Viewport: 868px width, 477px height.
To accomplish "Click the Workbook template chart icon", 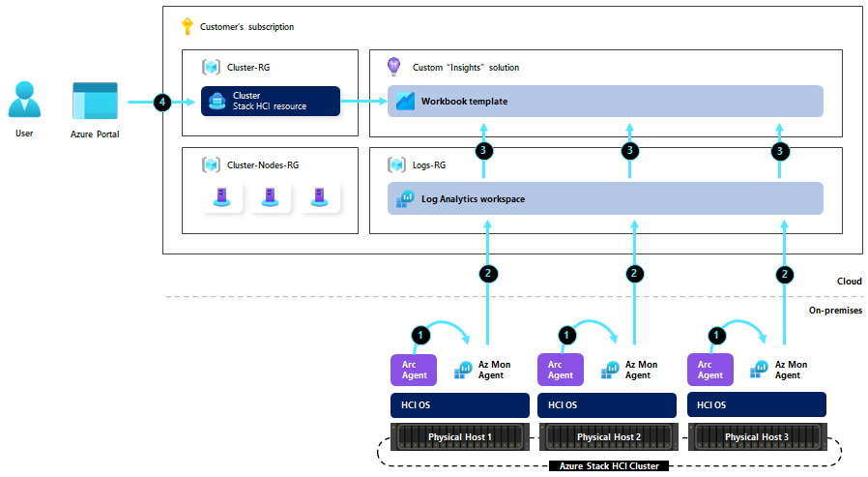I will [x=405, y=102].
